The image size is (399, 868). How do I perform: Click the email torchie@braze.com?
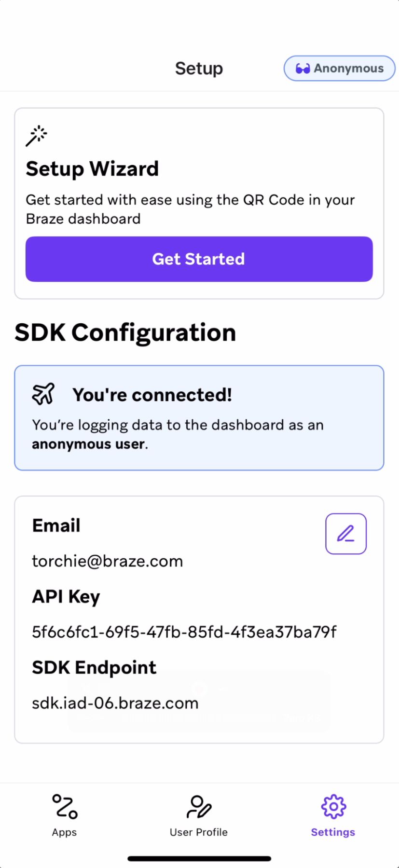[x=107, y=561]
